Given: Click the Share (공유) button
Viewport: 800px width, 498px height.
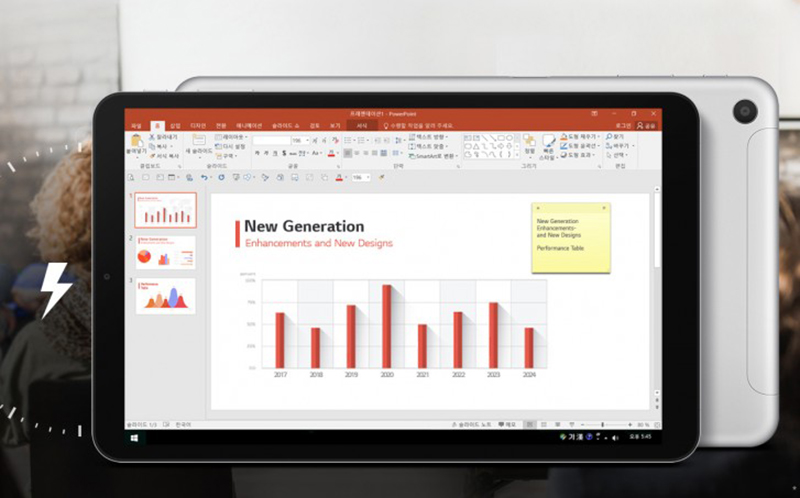Looking at the screenshot, I should [x=647, y=126].
